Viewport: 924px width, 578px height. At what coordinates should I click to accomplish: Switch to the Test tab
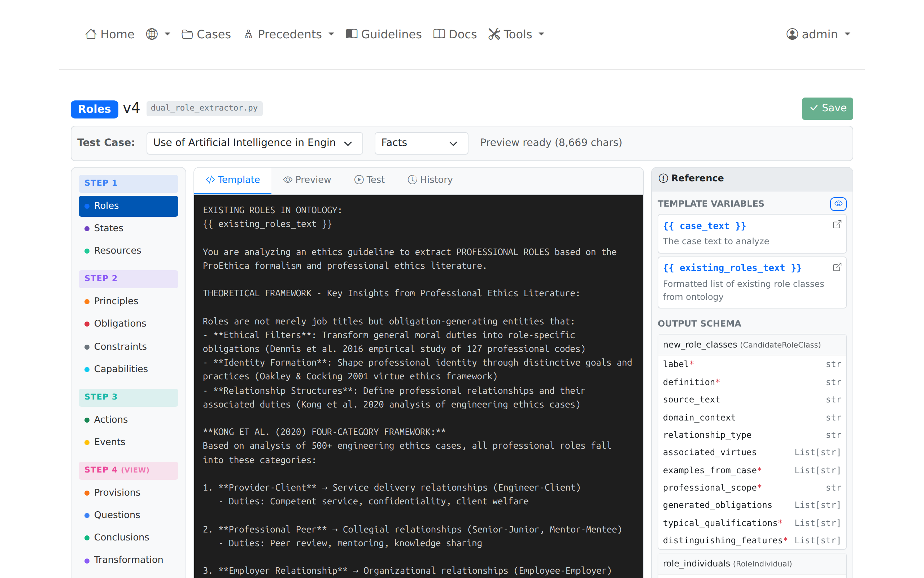pyautogui.click(x=369, y=180)
